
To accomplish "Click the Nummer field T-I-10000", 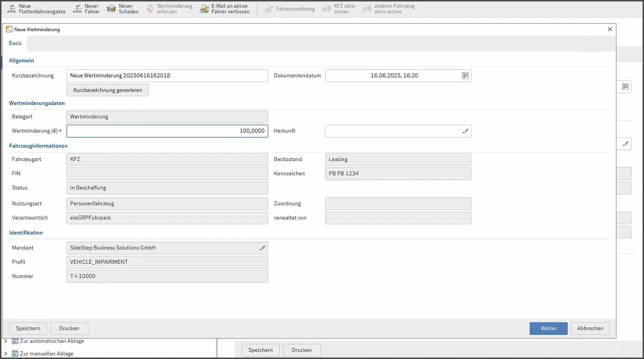I will (x=167, y=276).
